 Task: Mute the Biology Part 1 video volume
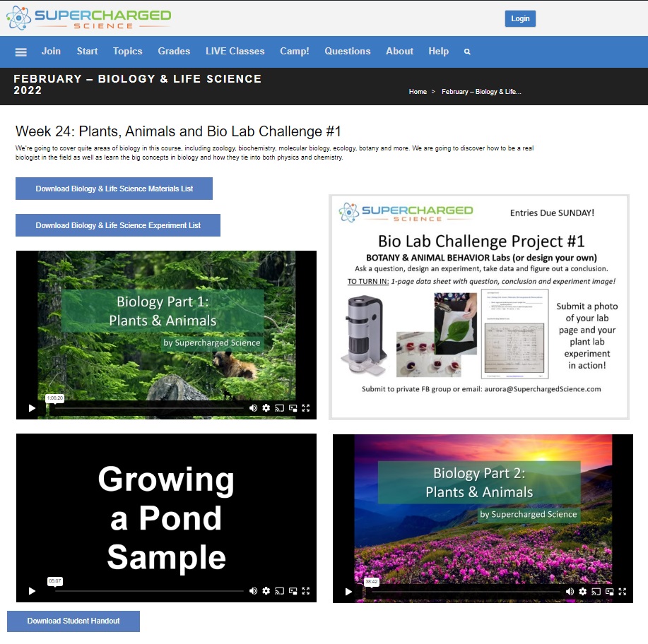click(253, 408)
